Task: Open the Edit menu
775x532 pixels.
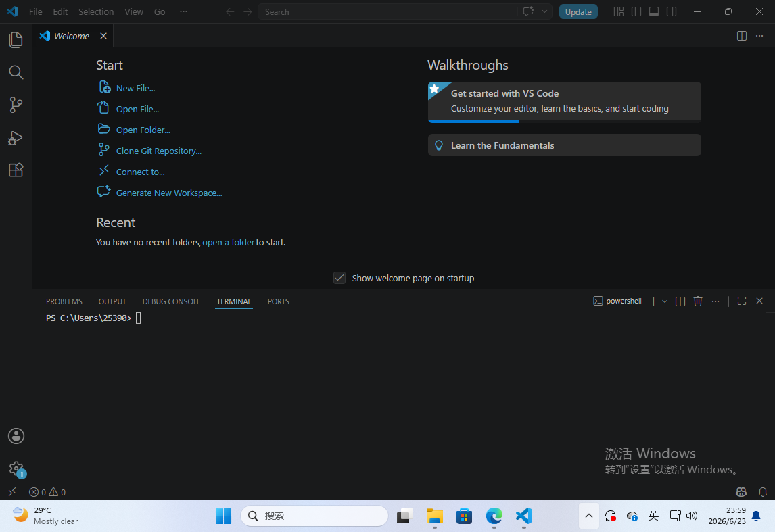Action: 60,12
